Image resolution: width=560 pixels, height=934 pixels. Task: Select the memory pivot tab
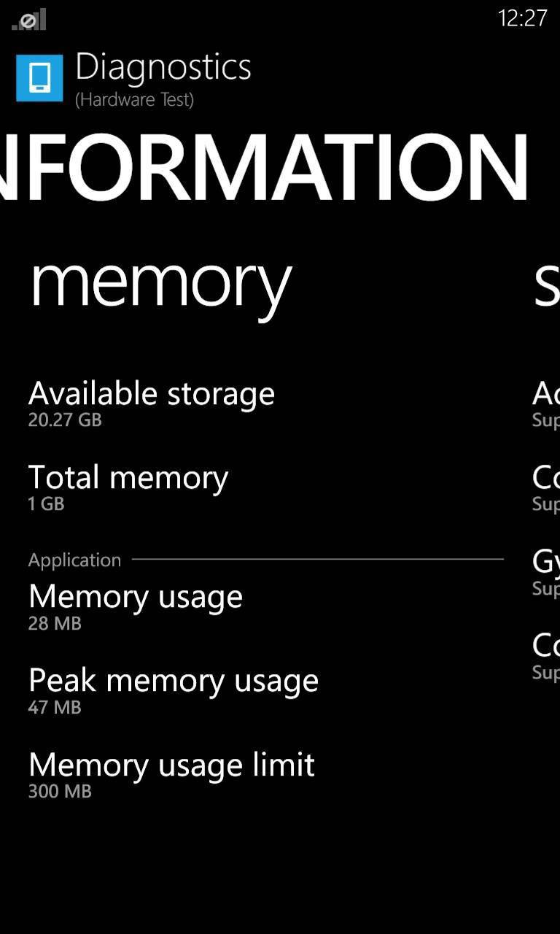coord(160,283)
